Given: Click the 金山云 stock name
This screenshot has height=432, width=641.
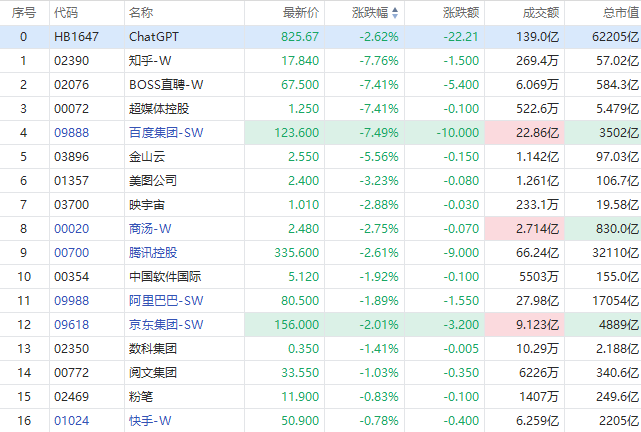Looking at the screenshot, I should pos(147,156).
